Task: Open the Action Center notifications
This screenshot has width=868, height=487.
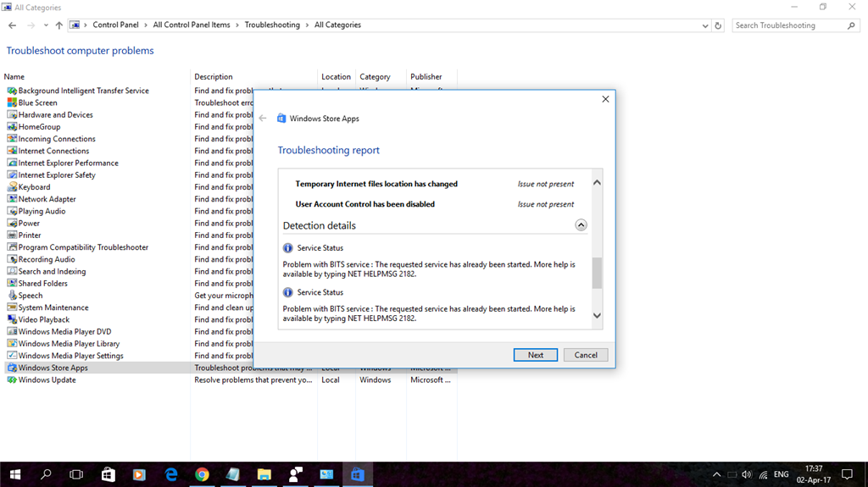Action: [x=847, y=475]
